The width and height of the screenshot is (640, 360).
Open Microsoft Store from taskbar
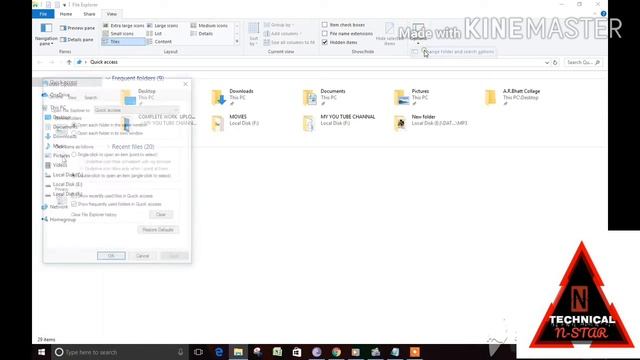click(x=297, y=352)
